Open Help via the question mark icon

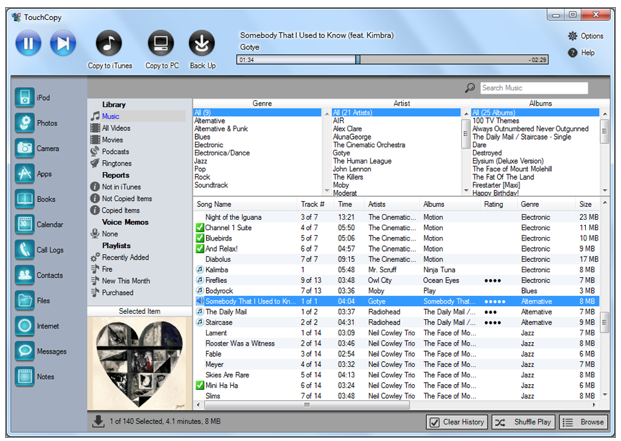click(x=572, y=53)
